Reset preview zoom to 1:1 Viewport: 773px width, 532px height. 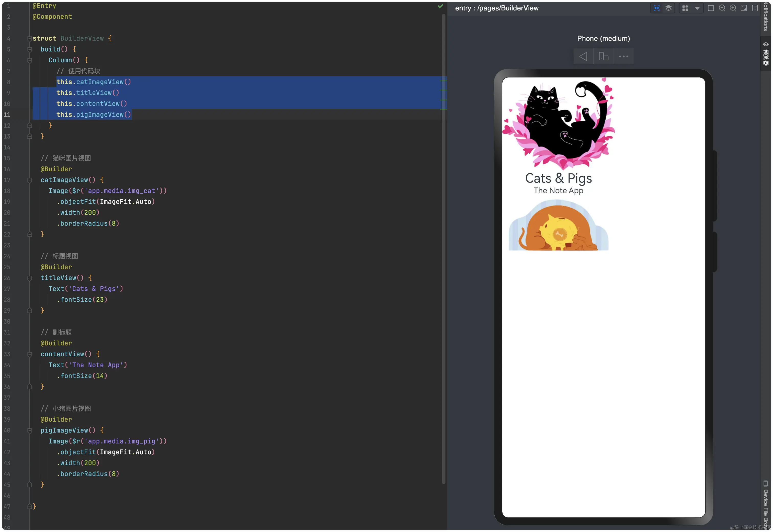(x=755, y=8)
